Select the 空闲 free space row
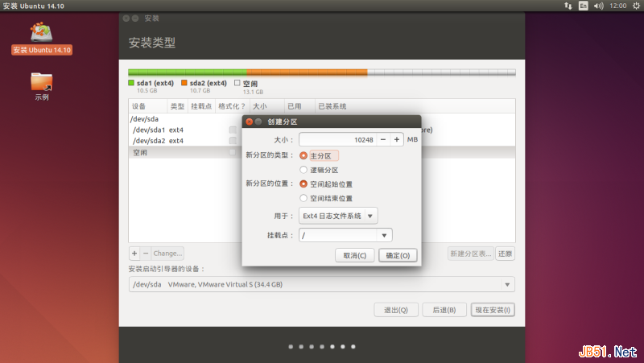 pyautogui.click(x=185, y=152)
